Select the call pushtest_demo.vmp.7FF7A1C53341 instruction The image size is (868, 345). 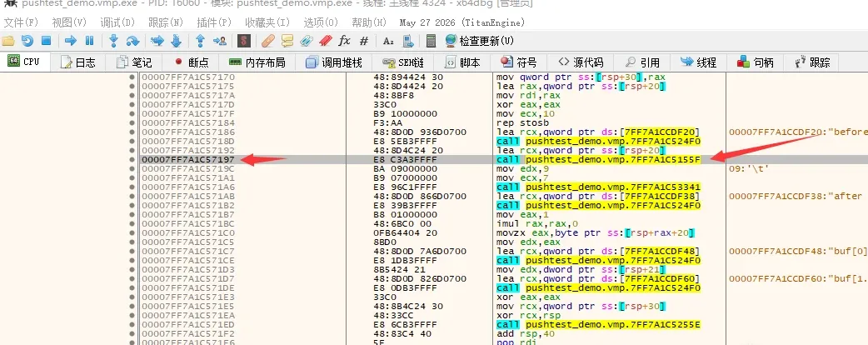pyautogui.click(x=598, y=187)
